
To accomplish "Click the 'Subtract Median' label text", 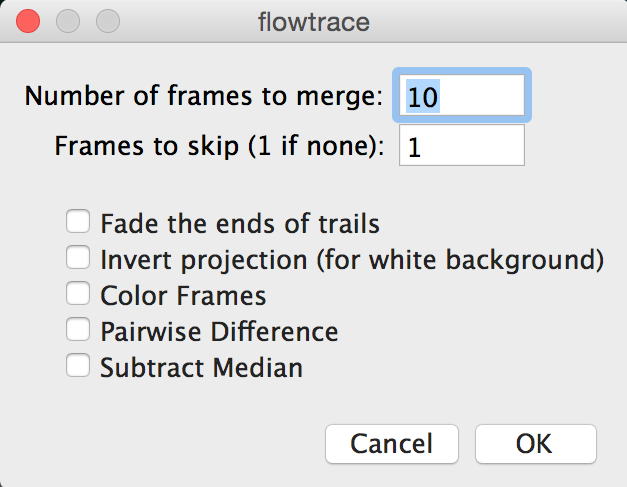I will (202, 367).
